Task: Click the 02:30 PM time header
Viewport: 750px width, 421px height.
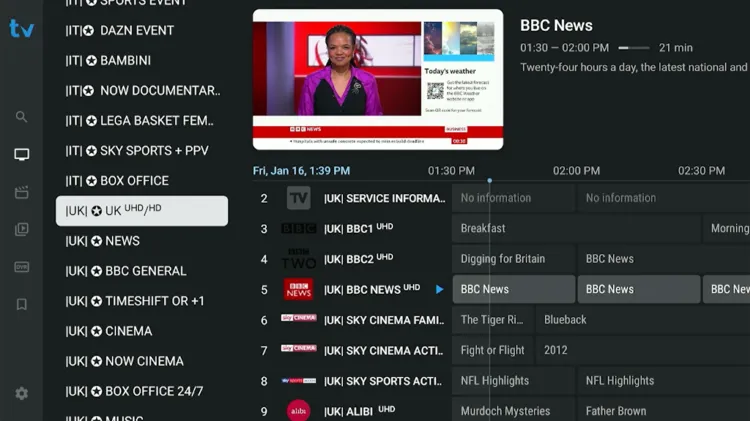Action: click(x=701, y=171)
